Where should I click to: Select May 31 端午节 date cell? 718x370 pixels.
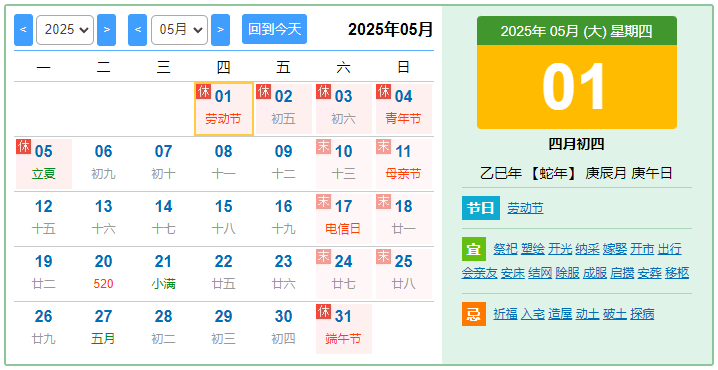[x=343, y=329]
